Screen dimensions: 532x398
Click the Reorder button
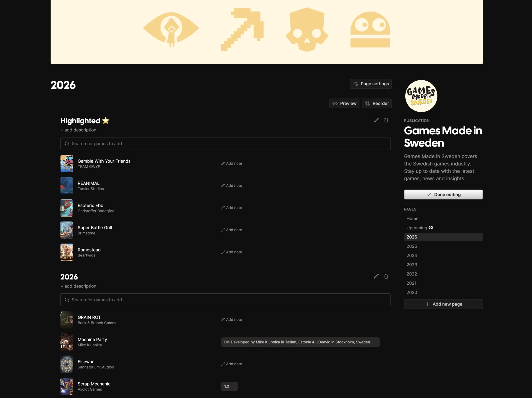(x=377, y=103)
